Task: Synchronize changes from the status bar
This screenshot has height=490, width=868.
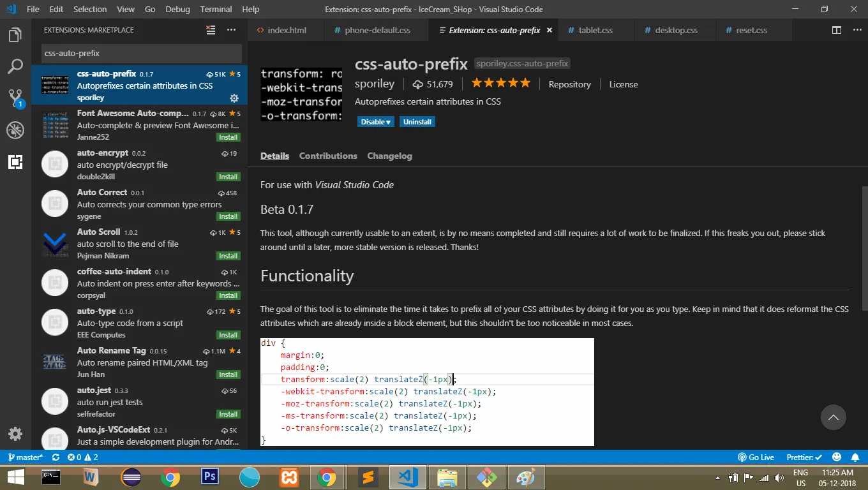Action: [56, 457]
